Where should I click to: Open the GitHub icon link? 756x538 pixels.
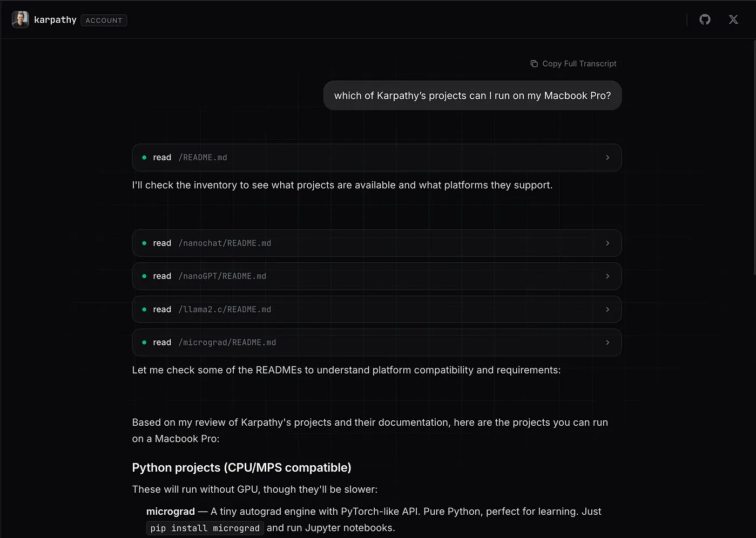[705, 19]
